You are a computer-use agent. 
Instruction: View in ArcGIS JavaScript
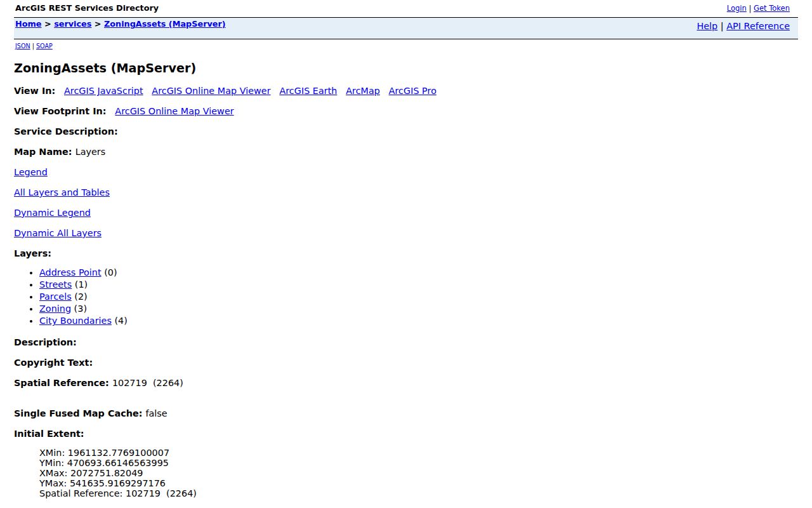pos(103,91)
